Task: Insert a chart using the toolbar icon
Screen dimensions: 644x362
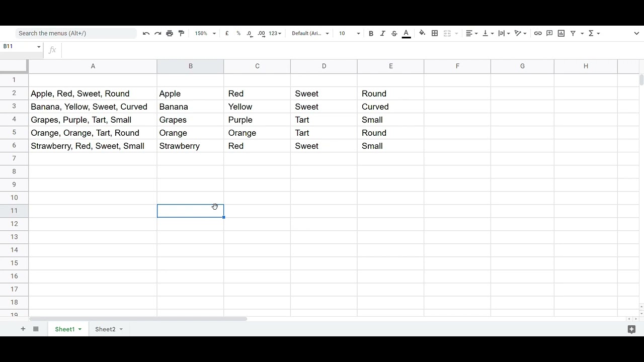Action: 561,33
